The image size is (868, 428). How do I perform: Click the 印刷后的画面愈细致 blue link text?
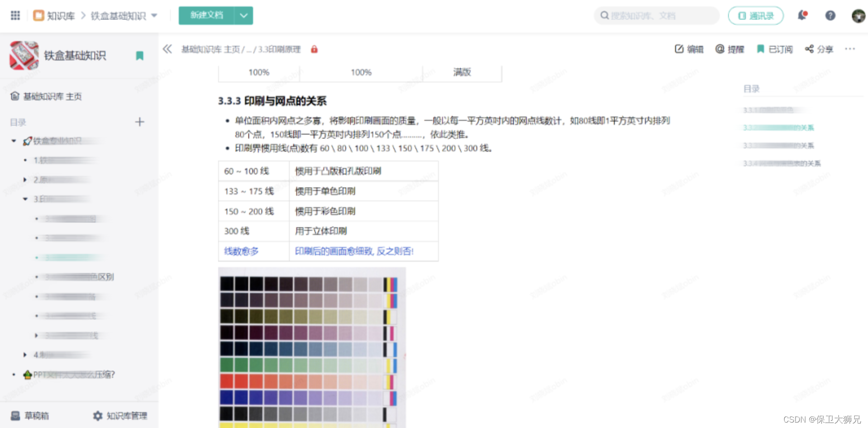click(354, 251)
